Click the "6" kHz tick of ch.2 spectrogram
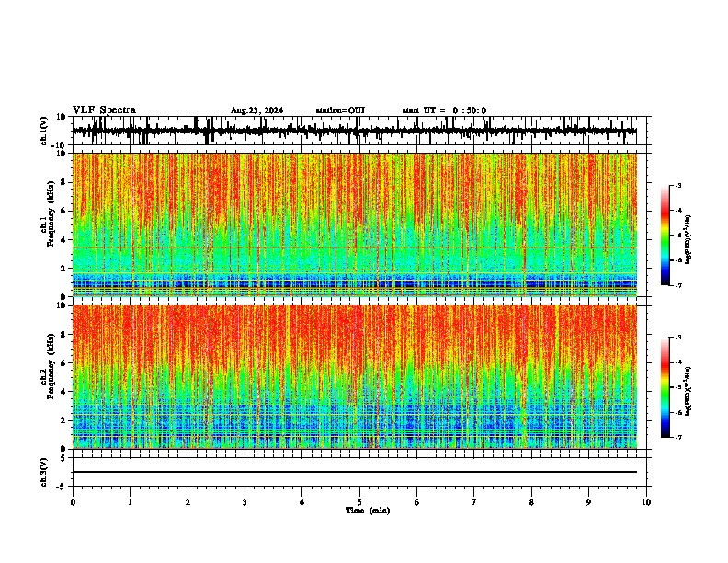Image resolution: width=728 pixels, height=563 pixels. (63, 363)
